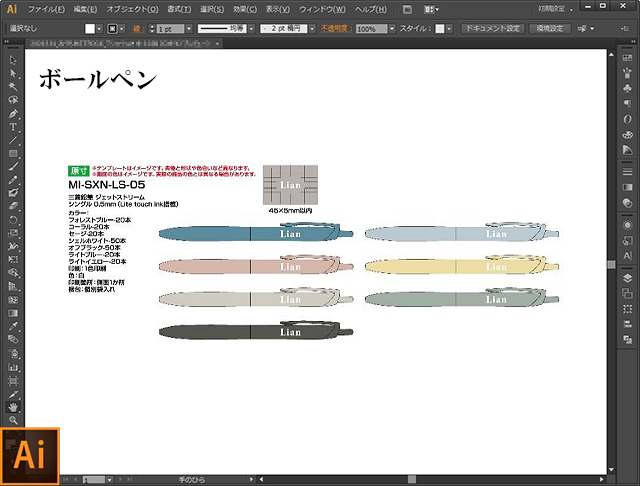640x486 pixels.
Task: Open the Color palette panel icon
Action: [627, 135]
